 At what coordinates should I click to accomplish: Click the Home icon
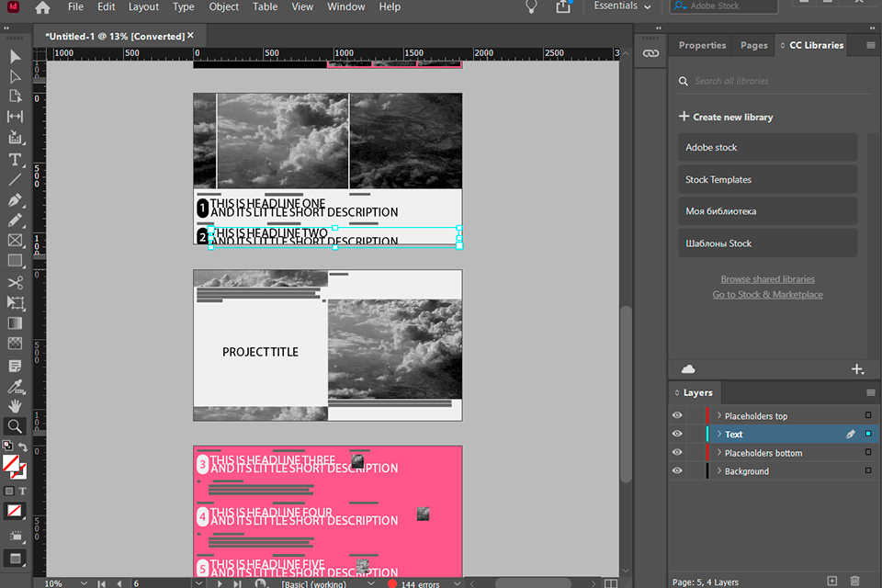(x=42, y=7)
